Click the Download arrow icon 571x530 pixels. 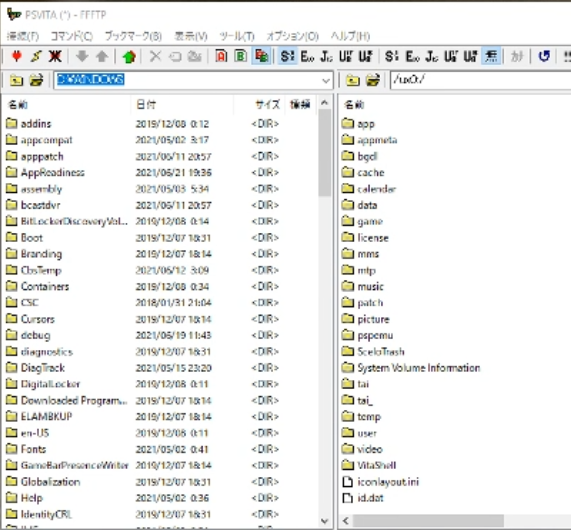82,56
